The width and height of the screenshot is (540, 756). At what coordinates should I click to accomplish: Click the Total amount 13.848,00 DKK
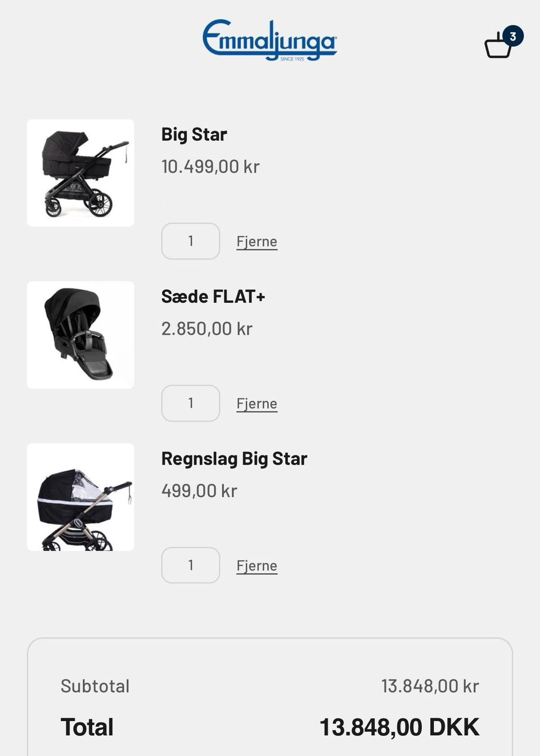pyautogui.click(x=399, y=727)
